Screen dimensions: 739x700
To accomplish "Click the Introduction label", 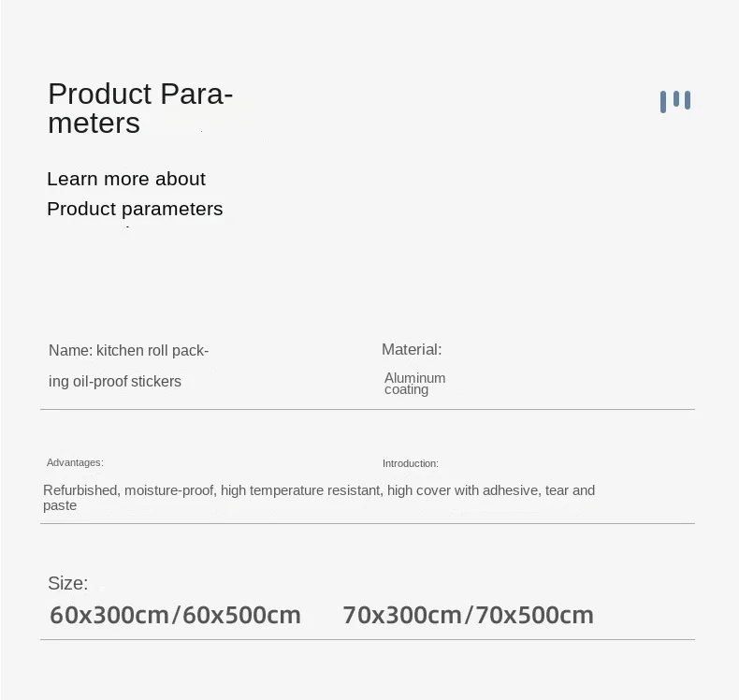I will [x=410, y=463].
